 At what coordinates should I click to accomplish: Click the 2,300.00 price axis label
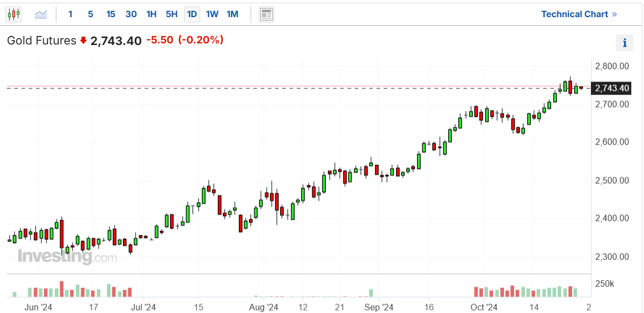pyautogui.click(x=612, y=257)
